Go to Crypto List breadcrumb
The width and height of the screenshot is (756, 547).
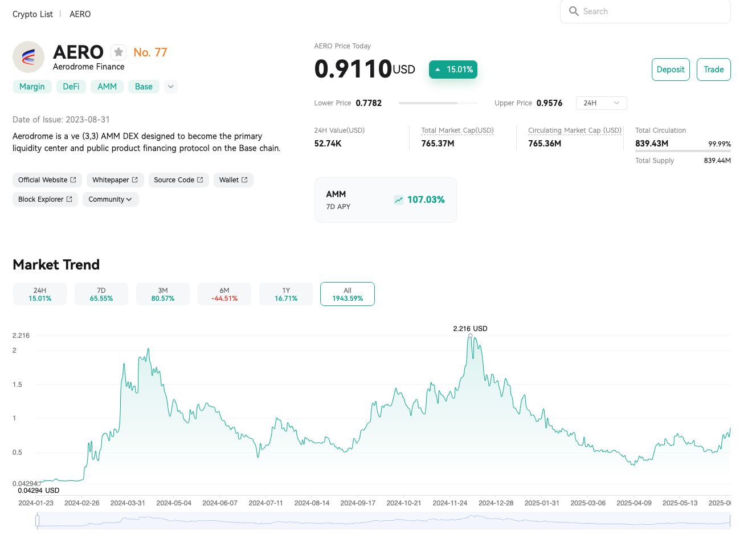pos(32,14)
